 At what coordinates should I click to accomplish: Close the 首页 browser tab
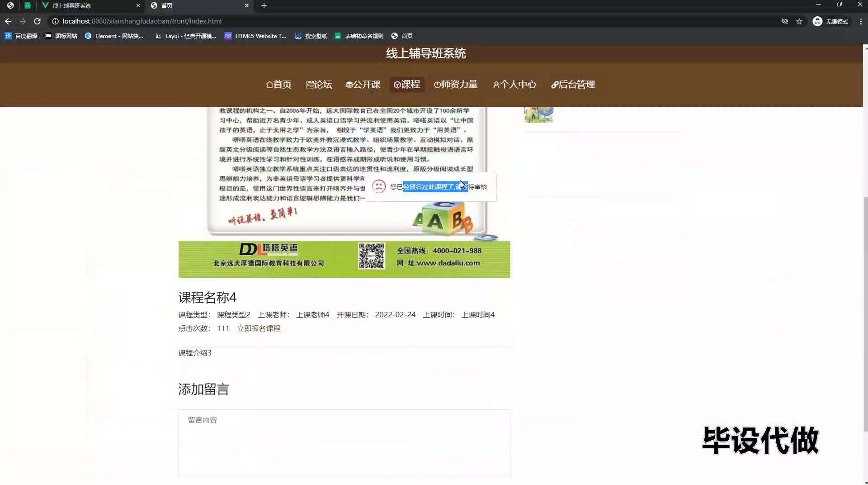246,5
